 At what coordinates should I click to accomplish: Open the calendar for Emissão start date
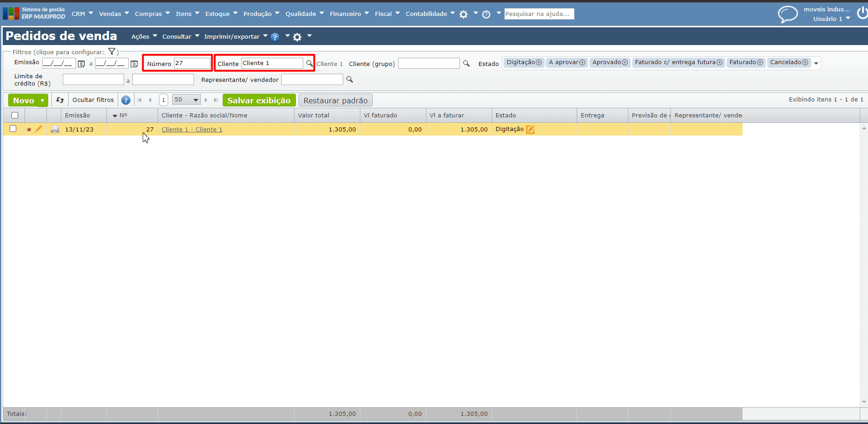click(x=81, y=64)
